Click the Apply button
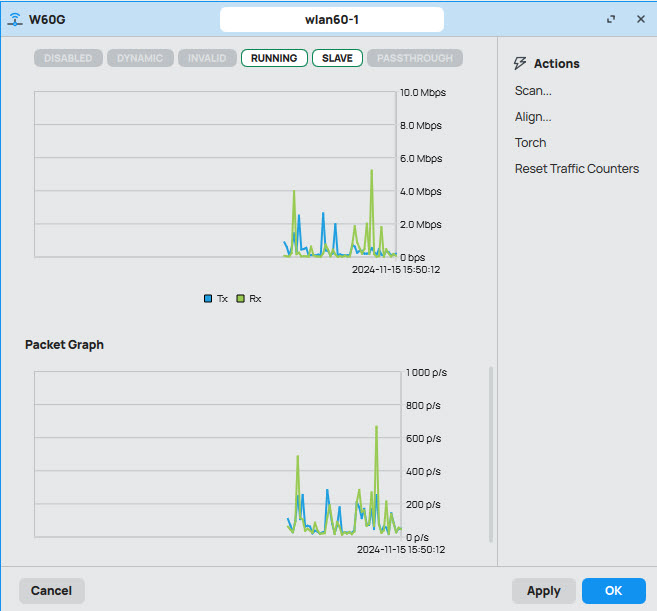This screenshot has height=611, width=657. 544,591
